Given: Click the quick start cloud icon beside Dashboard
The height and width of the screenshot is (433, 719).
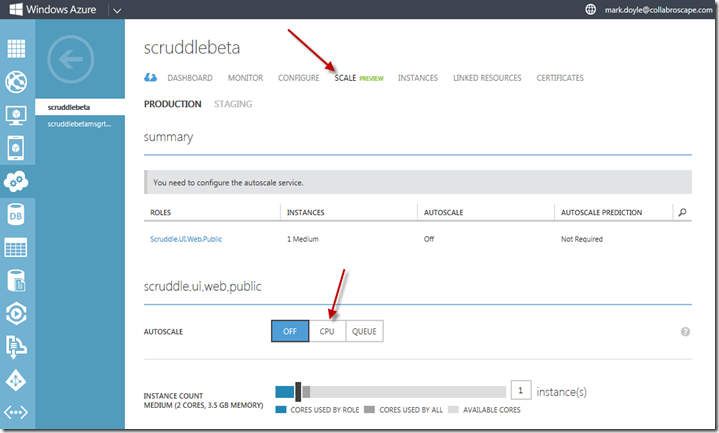Looking at the screenshot, I should (x=150, y=78).
